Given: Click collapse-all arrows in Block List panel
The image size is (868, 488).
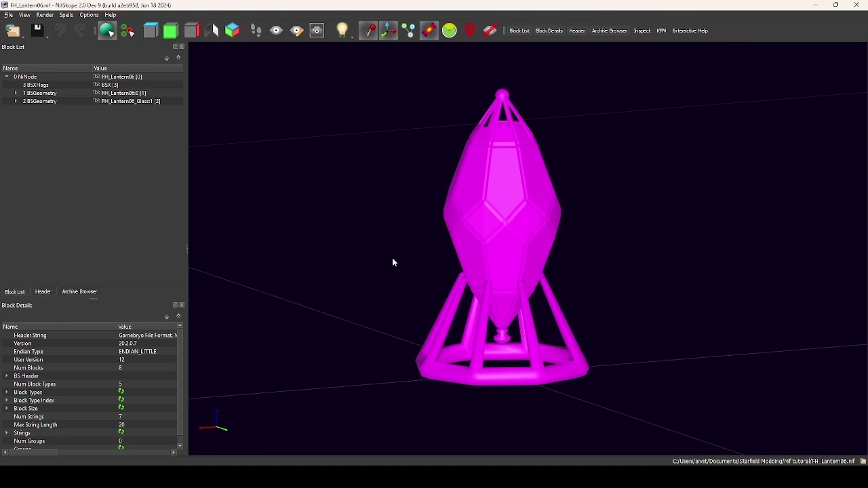Looking at the screenshot, I should (x=179, y=58).
